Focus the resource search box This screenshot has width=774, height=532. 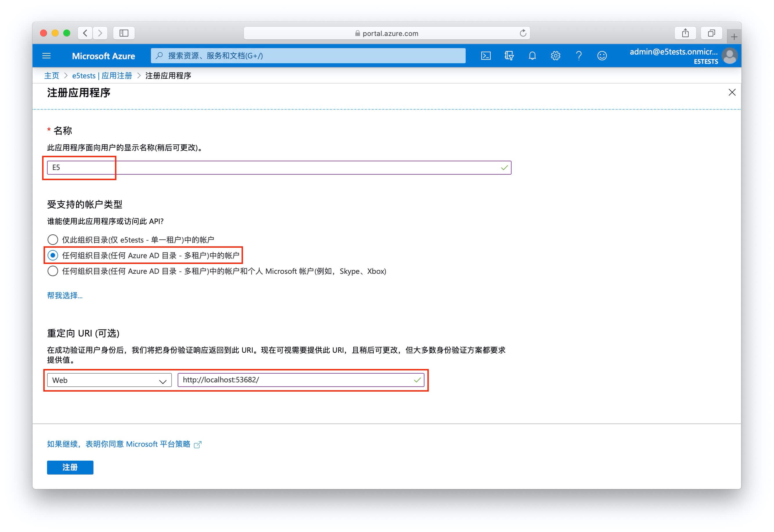click(308, 55)
